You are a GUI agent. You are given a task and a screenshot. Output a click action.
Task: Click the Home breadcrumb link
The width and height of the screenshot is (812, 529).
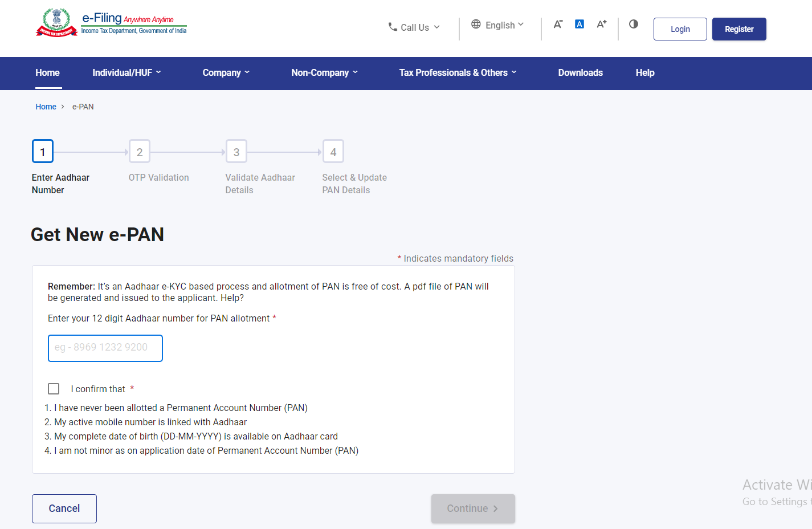[46, 107]
